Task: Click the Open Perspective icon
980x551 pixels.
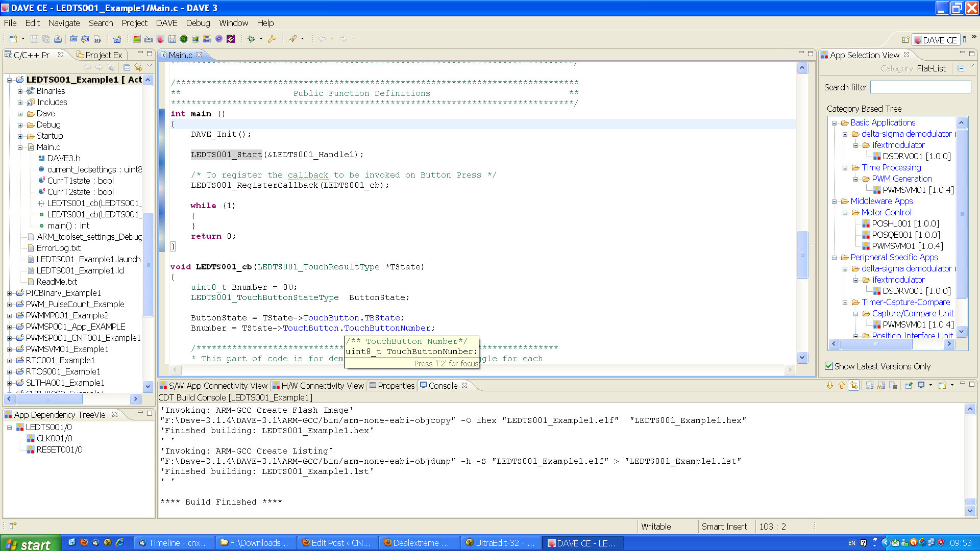Action: [905, 40]
